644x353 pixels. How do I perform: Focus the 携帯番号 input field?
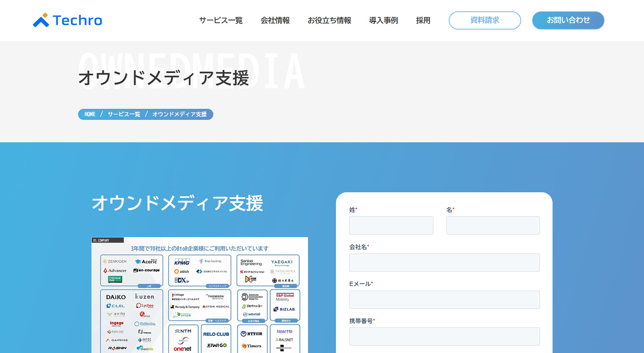click(444, 336)
